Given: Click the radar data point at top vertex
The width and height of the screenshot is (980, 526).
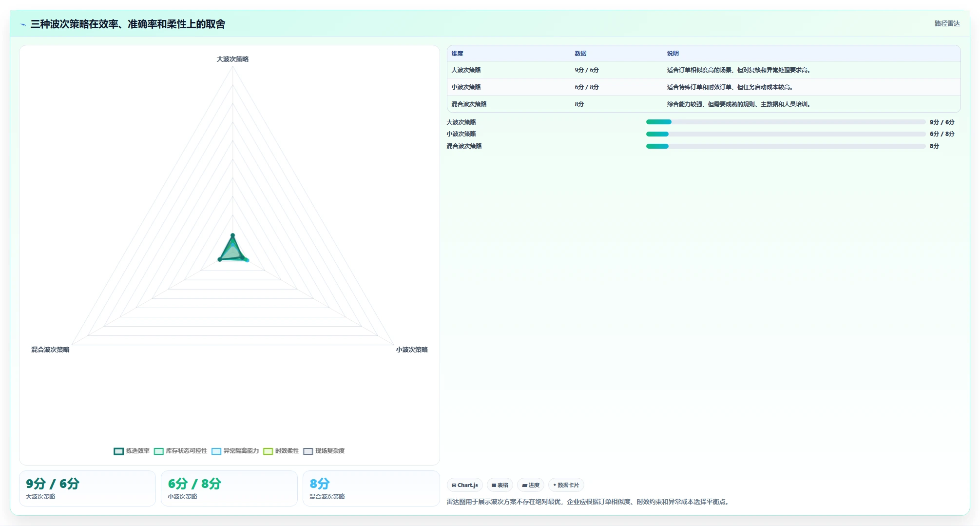Looking at the screenshot, I should [x=232, y=235].
